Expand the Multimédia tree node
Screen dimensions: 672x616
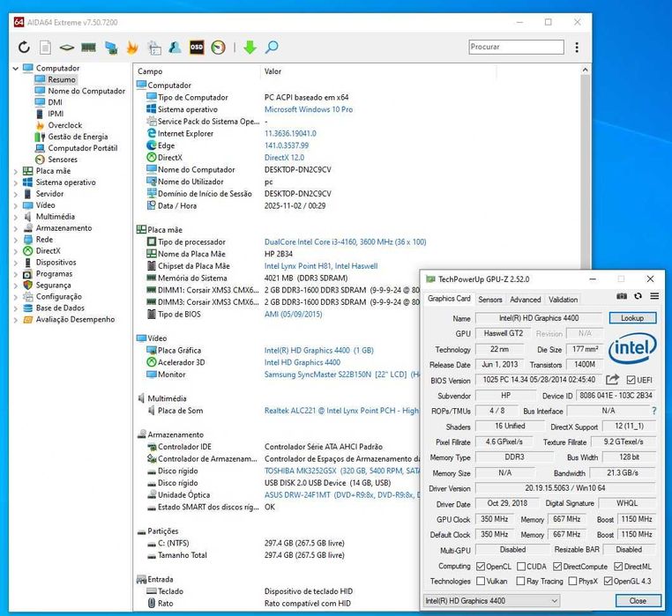[x=15, y=217]
